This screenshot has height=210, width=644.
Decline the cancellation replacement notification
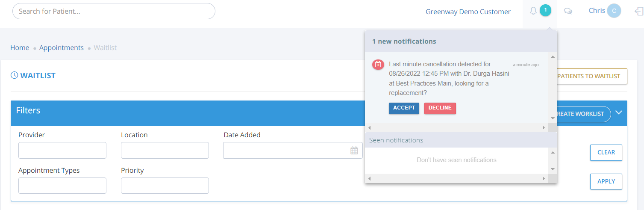(x=440, y=108)
